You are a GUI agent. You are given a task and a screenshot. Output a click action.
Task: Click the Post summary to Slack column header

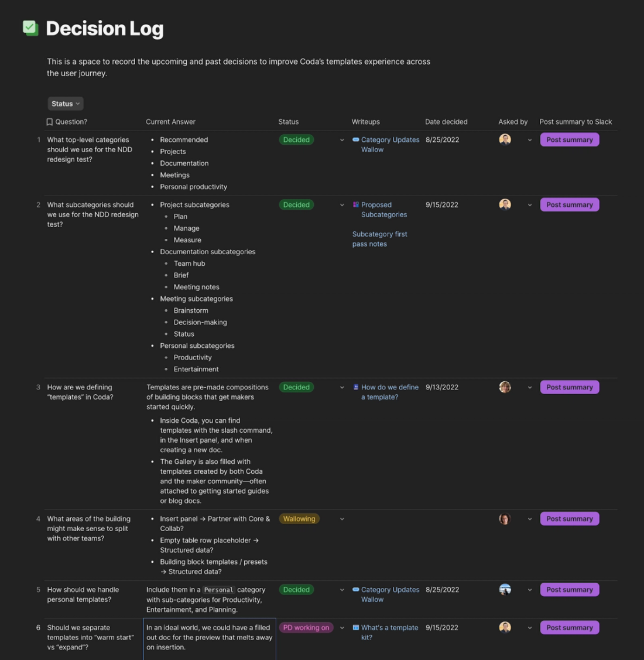pyautogui.click(x=576, y=122)
